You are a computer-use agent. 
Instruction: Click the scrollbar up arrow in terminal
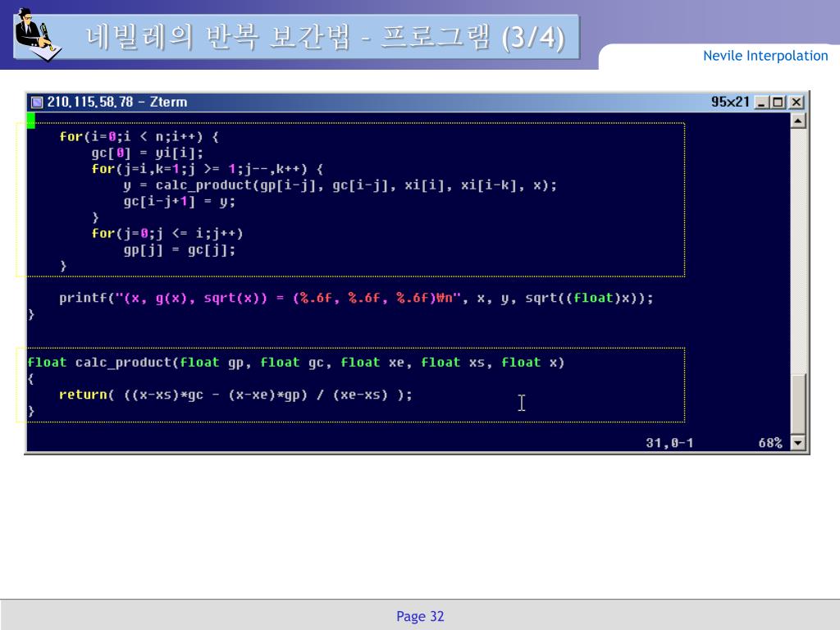pyautogui.click(x=798, y=121)
